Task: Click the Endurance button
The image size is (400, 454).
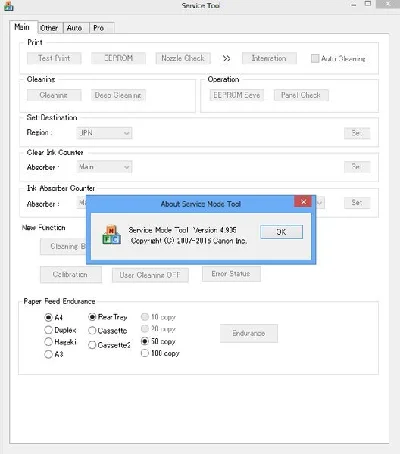Action: tap(249, 333)
